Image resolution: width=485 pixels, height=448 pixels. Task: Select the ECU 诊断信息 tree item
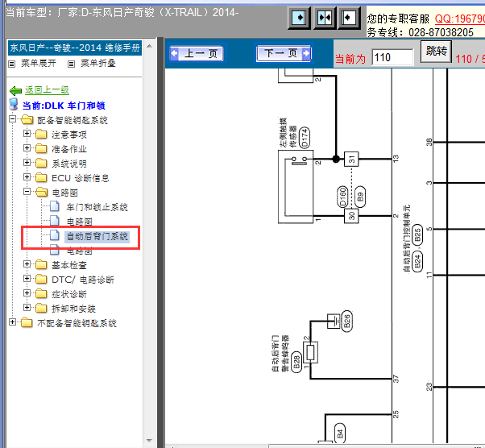[x=81, y=178]
